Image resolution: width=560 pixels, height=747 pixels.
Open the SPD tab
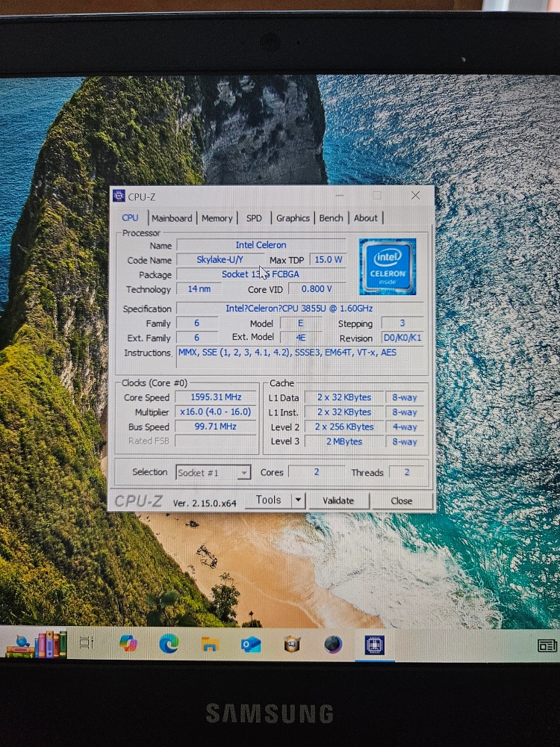[x=254, y=218]
